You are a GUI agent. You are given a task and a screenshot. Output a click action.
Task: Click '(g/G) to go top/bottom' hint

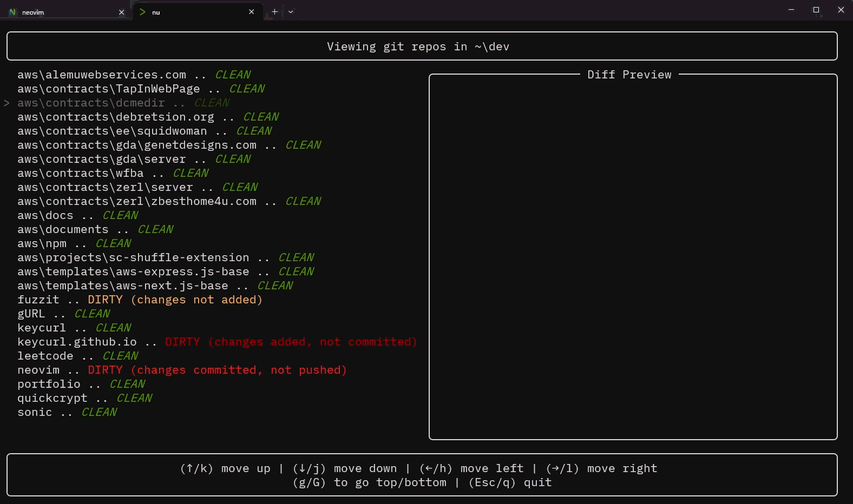tap(370, 482)
